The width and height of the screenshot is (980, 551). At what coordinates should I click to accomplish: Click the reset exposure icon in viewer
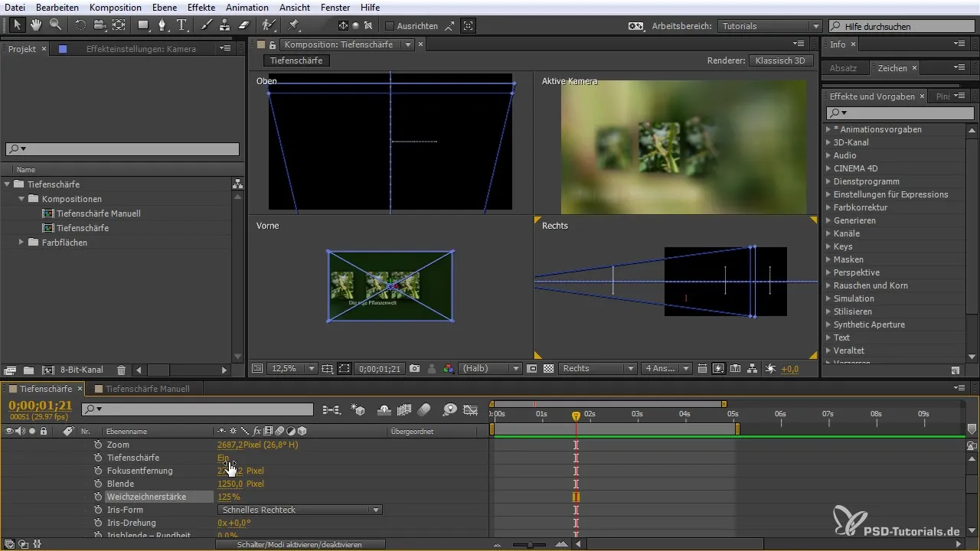tap(770, 368)
